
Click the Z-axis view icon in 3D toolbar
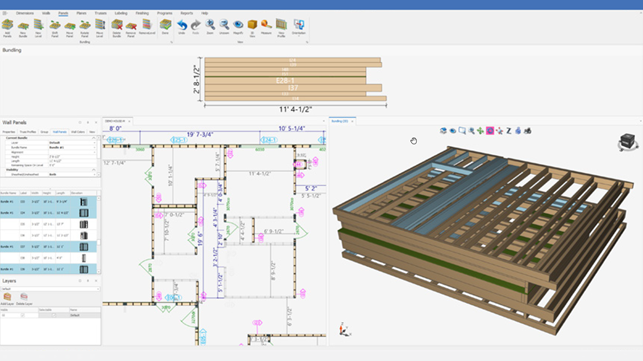click(508, 130)
